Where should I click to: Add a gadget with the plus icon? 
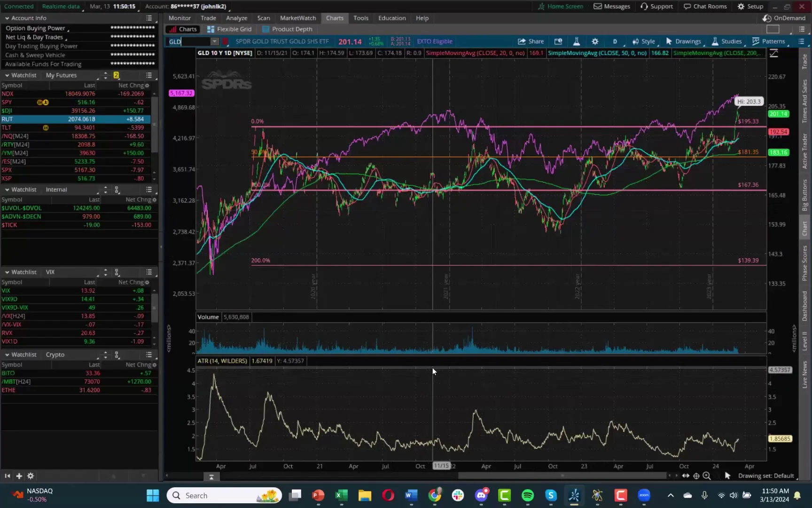(x=19, y=476)
